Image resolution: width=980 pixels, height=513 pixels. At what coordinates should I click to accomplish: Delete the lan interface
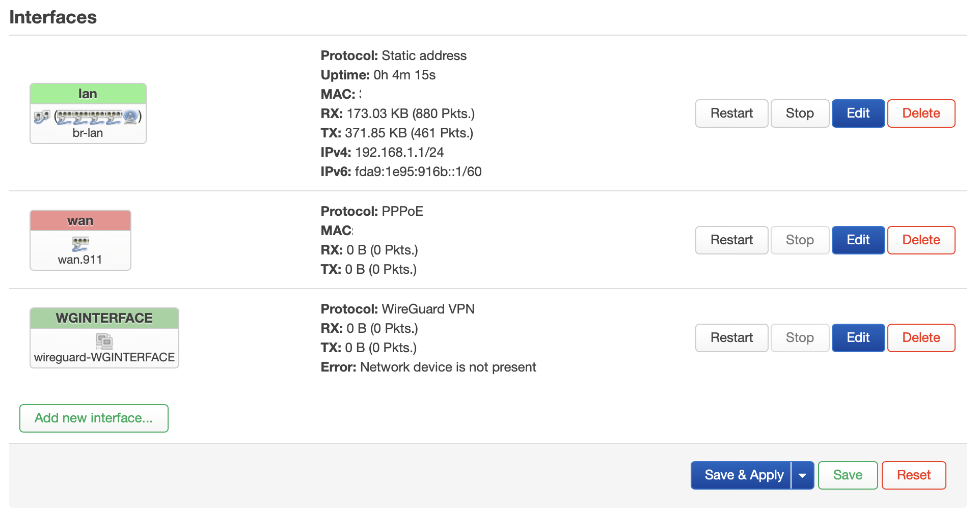pyautogui.click(x=921, y=113)
